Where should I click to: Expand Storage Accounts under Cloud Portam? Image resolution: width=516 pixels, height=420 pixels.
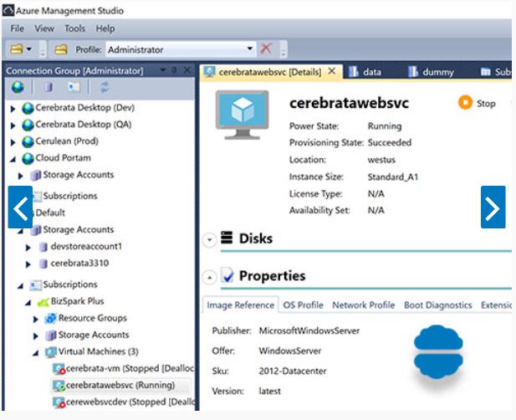tap(20, 176)
